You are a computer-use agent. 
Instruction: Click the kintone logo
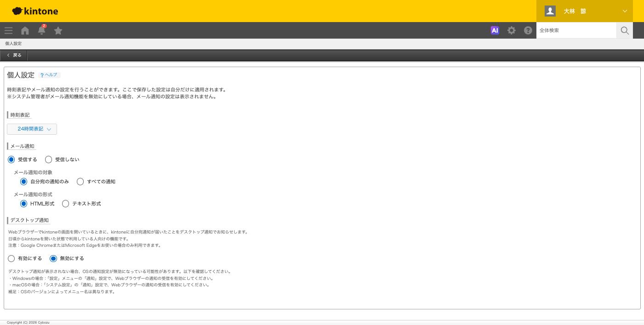pos(35,11)
